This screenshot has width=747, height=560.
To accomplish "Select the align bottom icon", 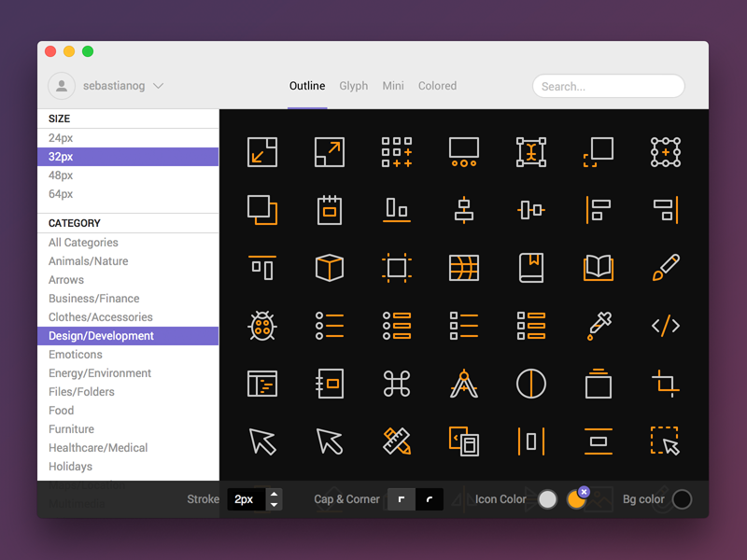I will tap(397, 210).
